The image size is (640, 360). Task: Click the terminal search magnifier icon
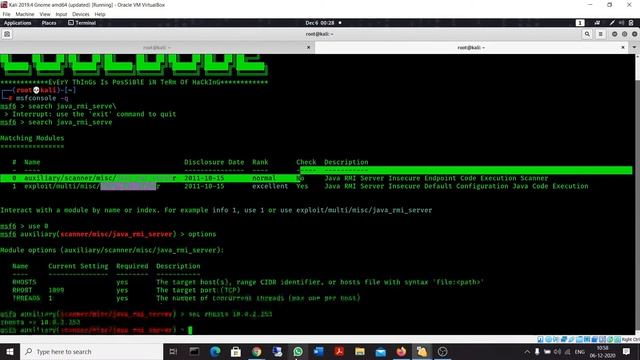tap(587, 34)
